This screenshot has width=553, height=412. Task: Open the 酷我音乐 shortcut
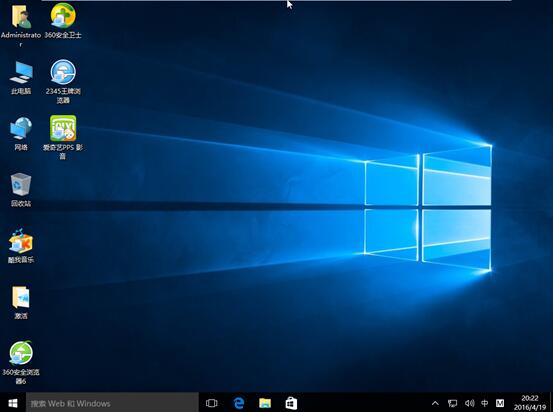pos(21,241)
